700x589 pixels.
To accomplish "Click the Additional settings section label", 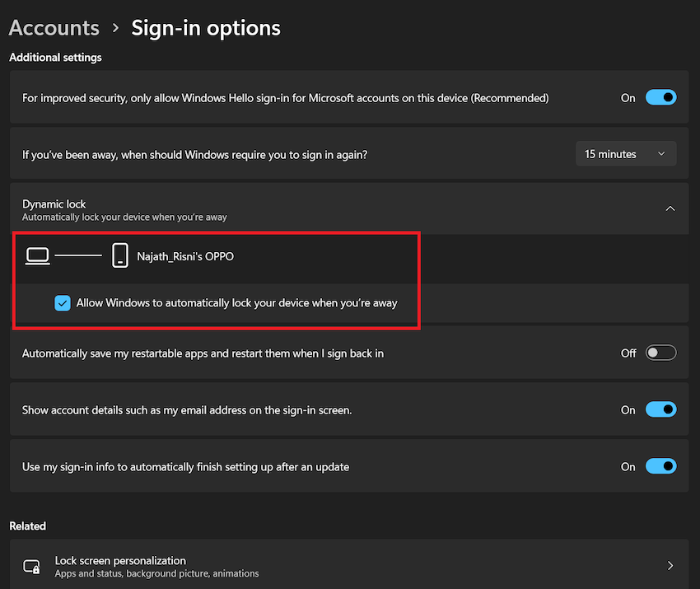I will [55, 57].
